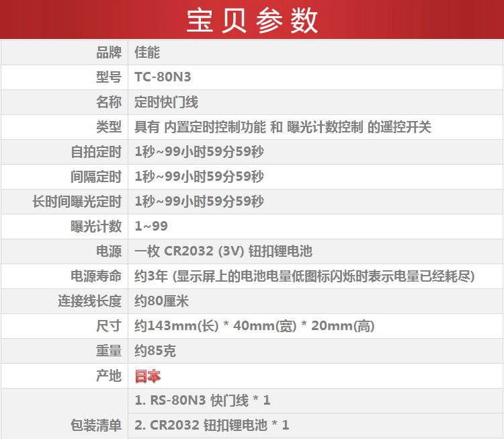Click the item 1. RS-80N3 快门线 * 1
The height and width of the screenshot is (439, 504).
point(202,401)
